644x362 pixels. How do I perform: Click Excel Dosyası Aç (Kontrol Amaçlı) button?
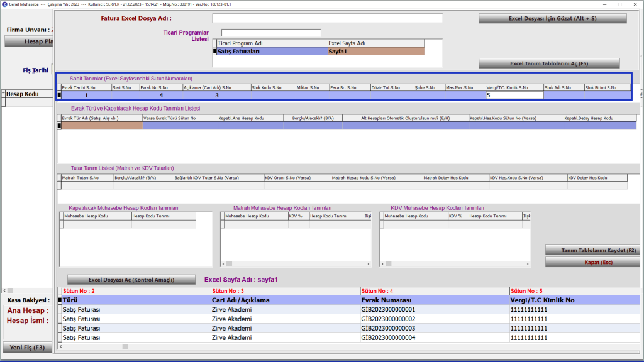click(x=130, y=280)
